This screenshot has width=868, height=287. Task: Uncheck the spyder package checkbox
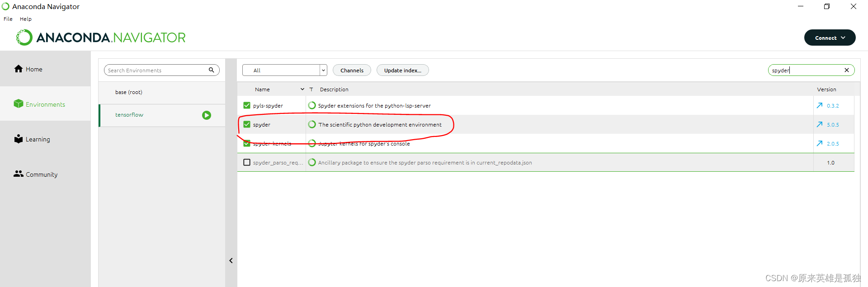pyautogui.click(x=247, y=124)
